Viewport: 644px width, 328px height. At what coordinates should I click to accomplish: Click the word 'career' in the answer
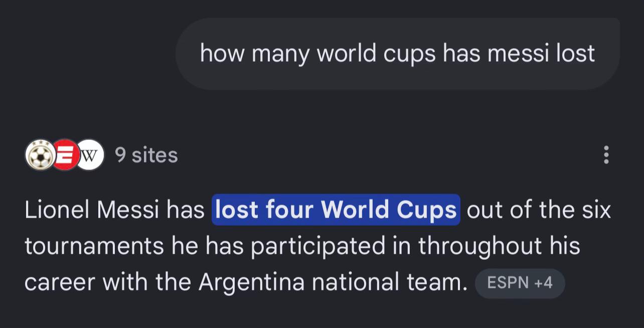click(x=60, y=283)
